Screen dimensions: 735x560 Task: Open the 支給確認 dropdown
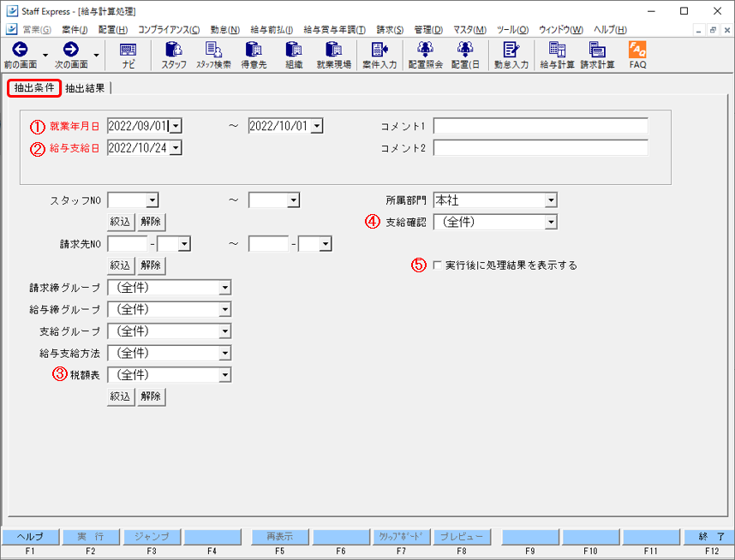click(551, 222)
